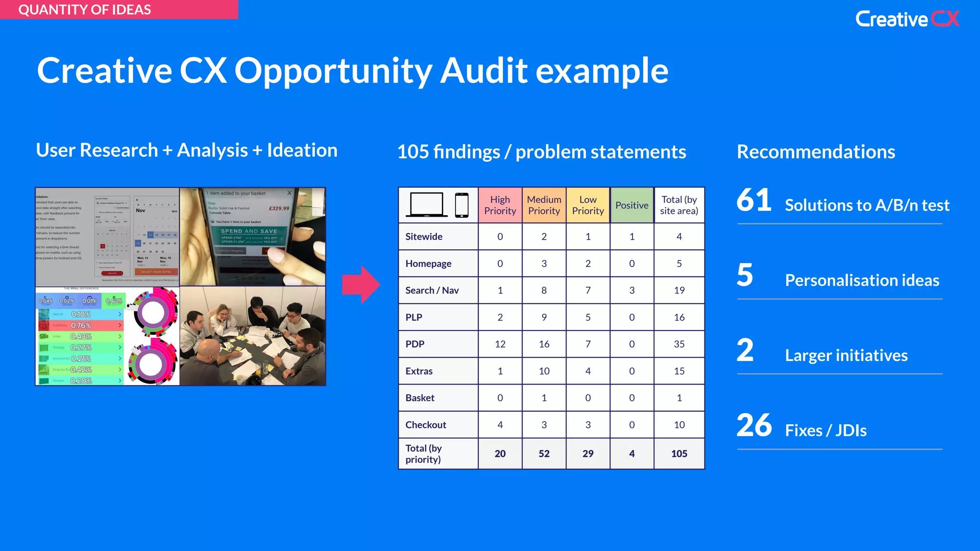Click the Larger initiatives text

pos(846,355)
